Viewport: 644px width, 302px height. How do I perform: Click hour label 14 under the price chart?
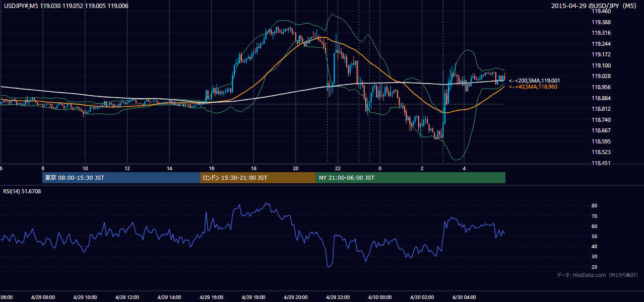170,169
